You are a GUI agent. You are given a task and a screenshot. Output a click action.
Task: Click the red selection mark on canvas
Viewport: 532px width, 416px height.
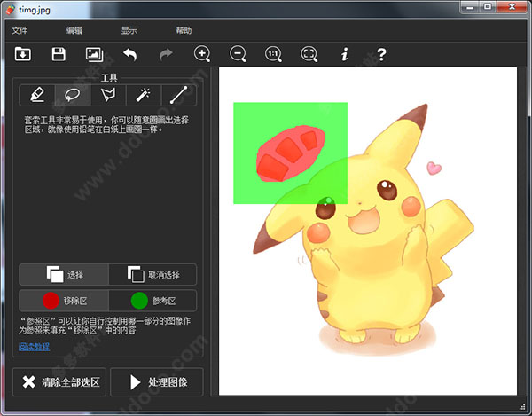coord(290,153)
